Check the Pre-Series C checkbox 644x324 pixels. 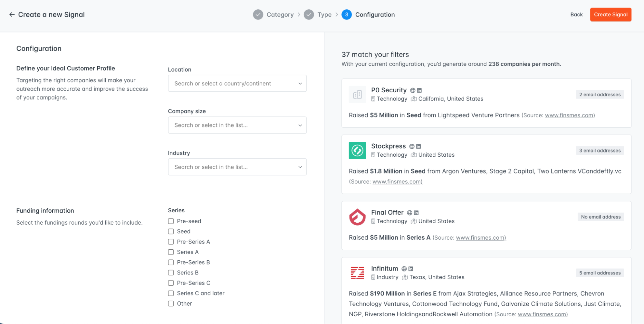(171, 283)
